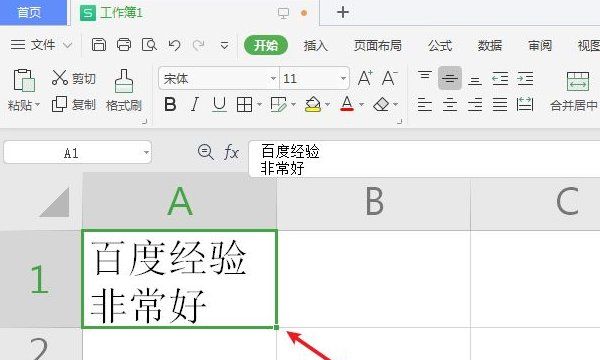The height and width of the screenshot is (360, 600).
Task: Select column A header
Action: pos(179,201)
